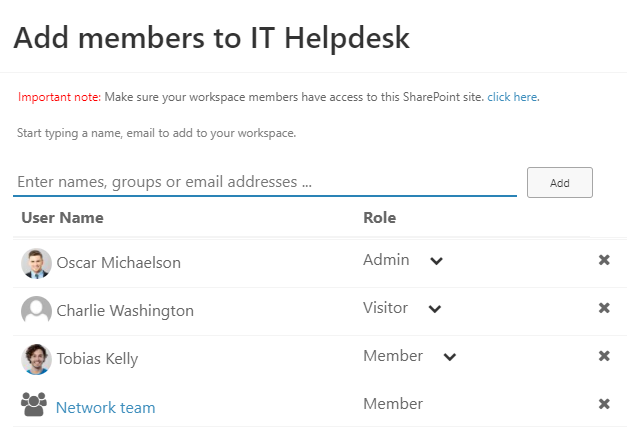This screenshot has height=429, width=627.
Task: Focus the names, groups or email field
Action: click(265, 182)
